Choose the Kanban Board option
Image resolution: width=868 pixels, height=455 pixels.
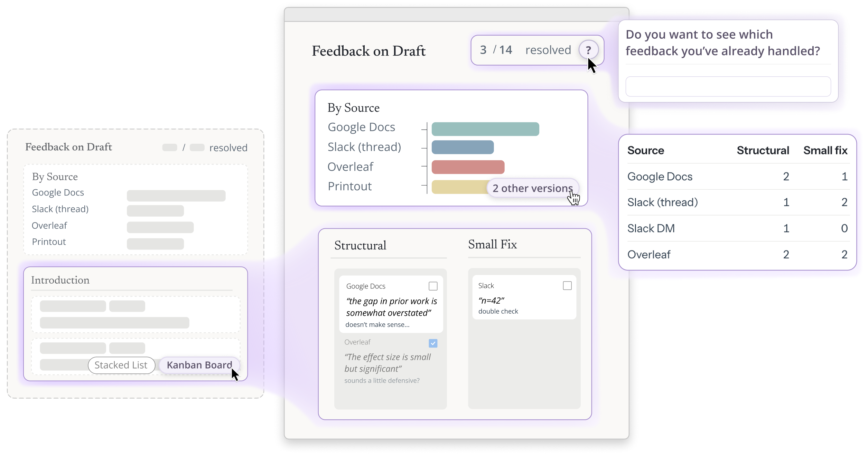click(x=199, y=365)
